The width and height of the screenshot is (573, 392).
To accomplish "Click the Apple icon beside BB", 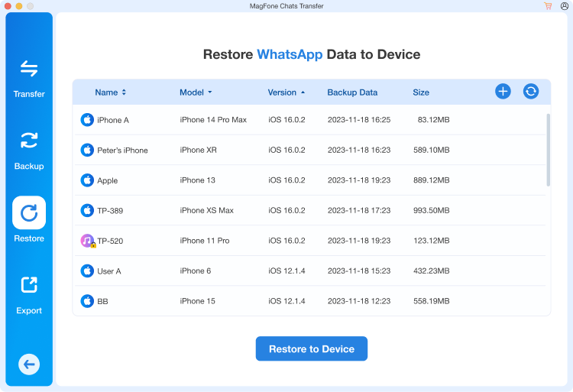I will coord(87,301).
